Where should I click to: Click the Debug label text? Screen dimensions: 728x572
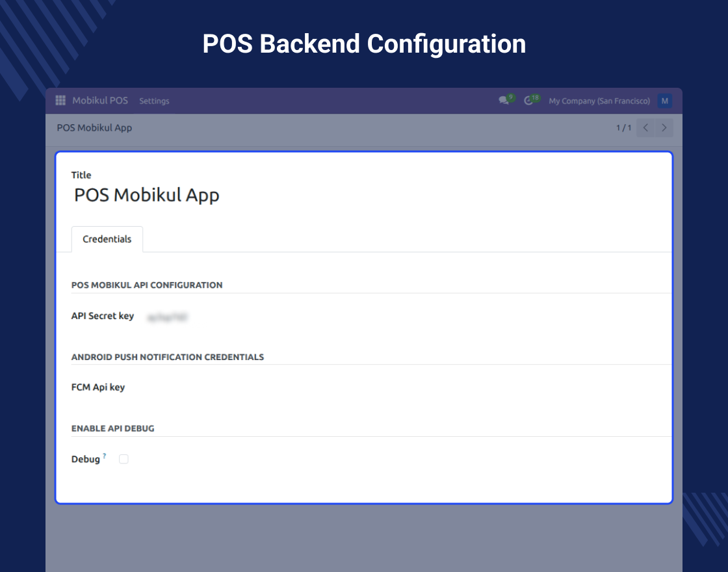pos(85,459)
